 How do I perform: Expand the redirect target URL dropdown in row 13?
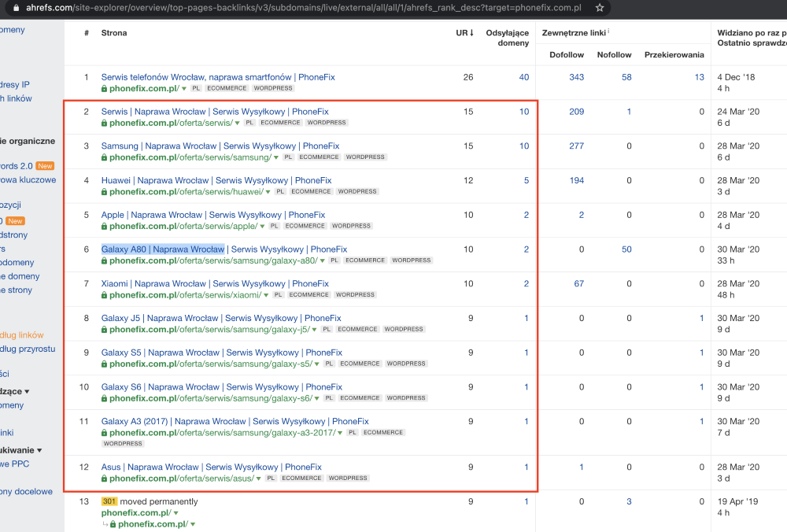[x=193, y=524]
